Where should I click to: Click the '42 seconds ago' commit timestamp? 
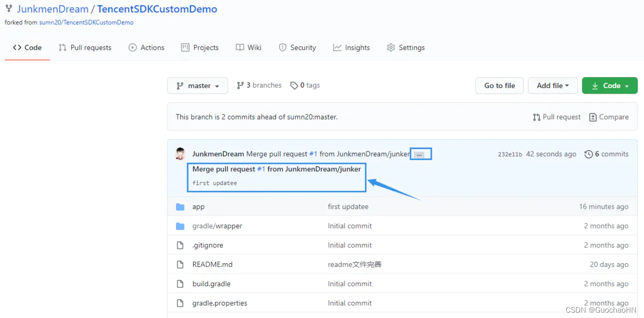551,154
